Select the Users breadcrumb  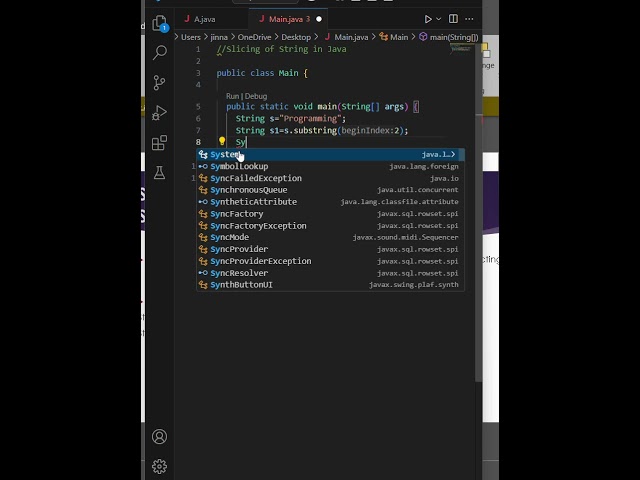point(191,37)
